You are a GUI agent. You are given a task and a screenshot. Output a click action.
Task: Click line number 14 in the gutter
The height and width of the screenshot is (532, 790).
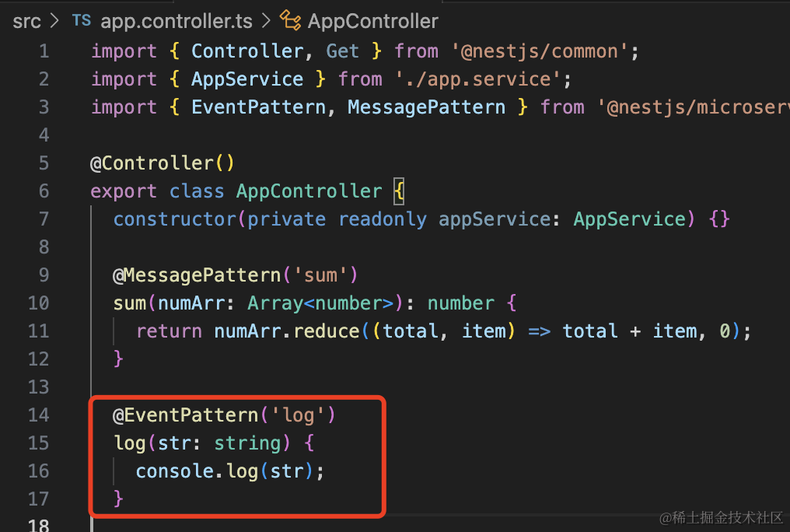tap(38, 415)
